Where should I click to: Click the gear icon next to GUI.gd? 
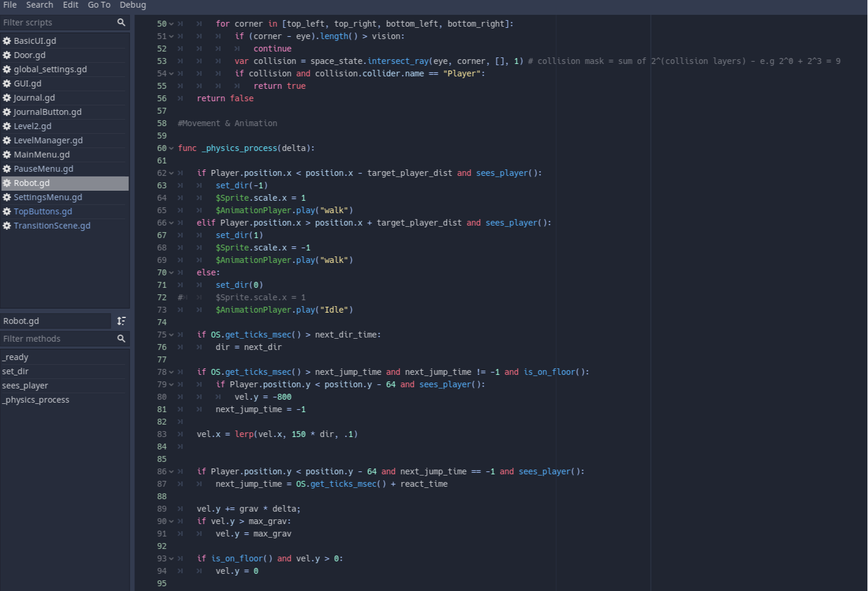coord(7,83)
